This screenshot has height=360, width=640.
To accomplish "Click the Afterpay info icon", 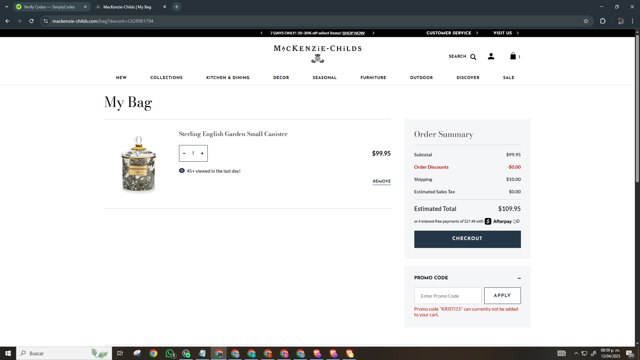I will coord(517,221).
